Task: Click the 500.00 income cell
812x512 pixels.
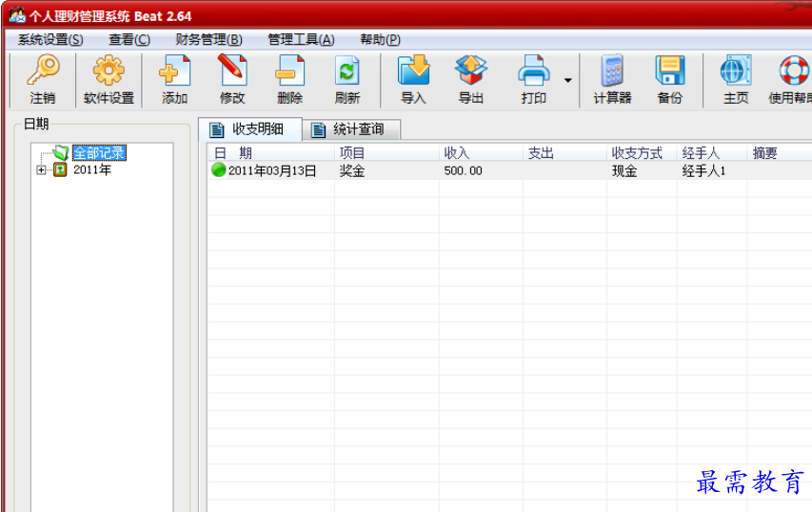Action: pos(463,171)
